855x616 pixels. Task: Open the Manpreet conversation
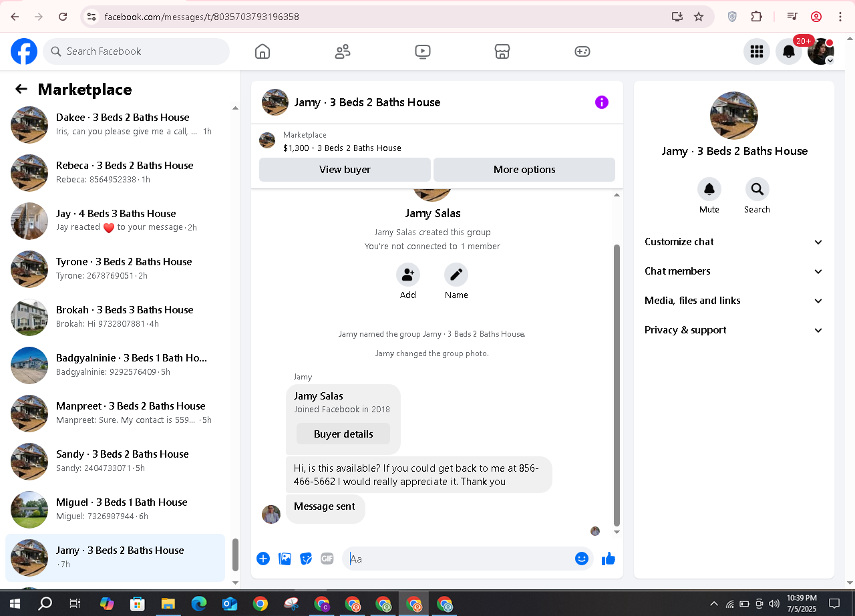(x=116, y=414)
